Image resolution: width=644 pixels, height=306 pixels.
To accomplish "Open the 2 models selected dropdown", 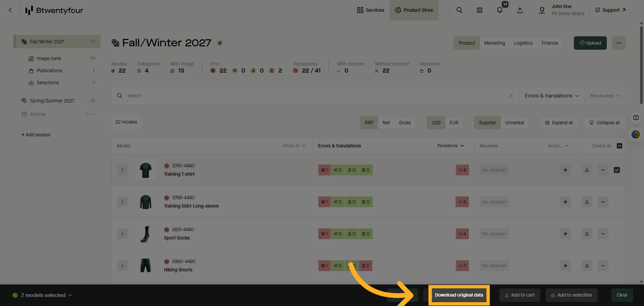I will point(43,295).
